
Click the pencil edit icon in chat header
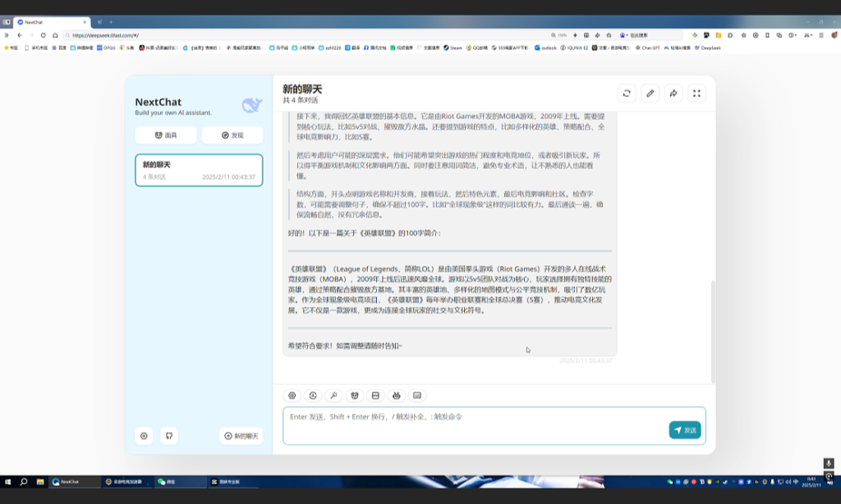(x=650, y=94)
